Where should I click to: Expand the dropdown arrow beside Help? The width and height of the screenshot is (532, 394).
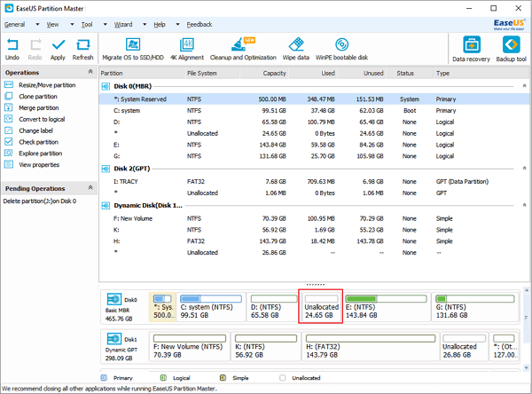(x=177, y=25)
